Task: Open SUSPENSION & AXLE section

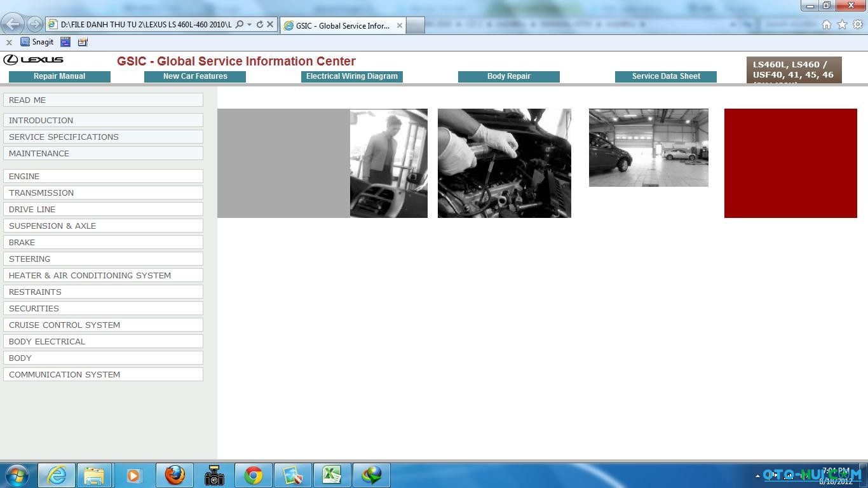Action: pos(103,226)
